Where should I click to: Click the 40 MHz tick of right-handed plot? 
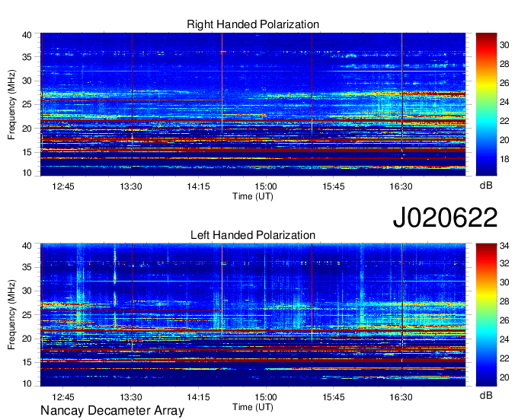(x=27, y=35)
